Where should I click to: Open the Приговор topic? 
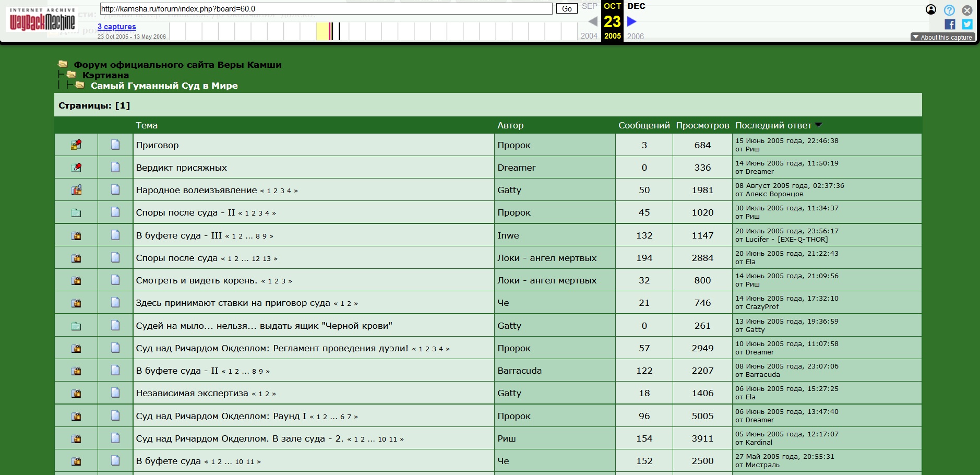(x=157, y=145)
